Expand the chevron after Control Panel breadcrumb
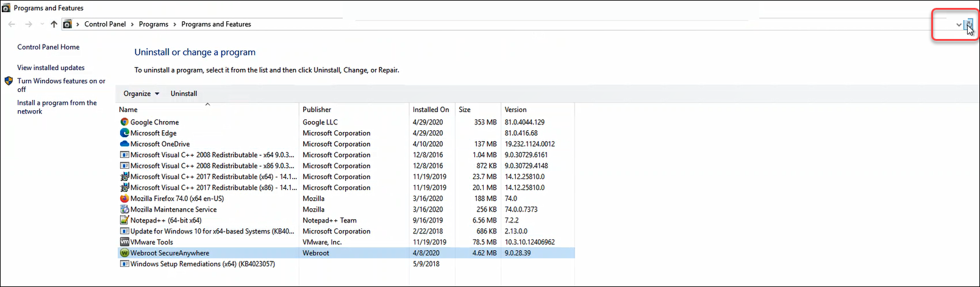This screenshot has width=980, height=287. point(132,24)
